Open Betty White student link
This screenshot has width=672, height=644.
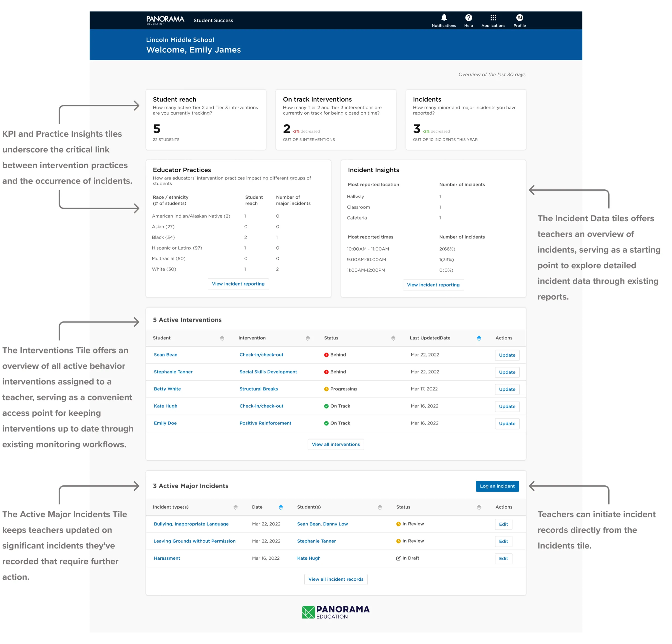pos(167,389)
